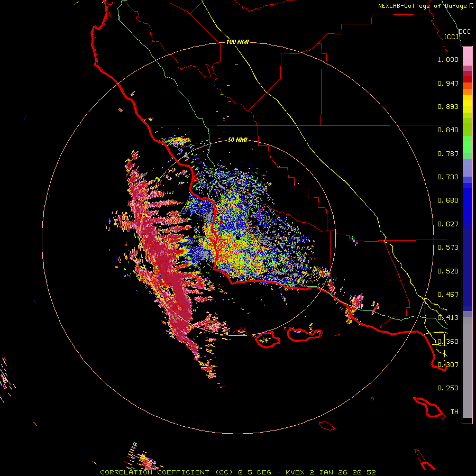Click the 0.520 scale value

pos(448,271)
